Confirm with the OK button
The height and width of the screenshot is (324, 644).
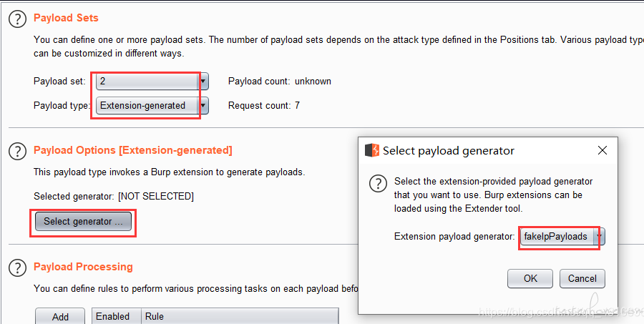pos(530,278)
